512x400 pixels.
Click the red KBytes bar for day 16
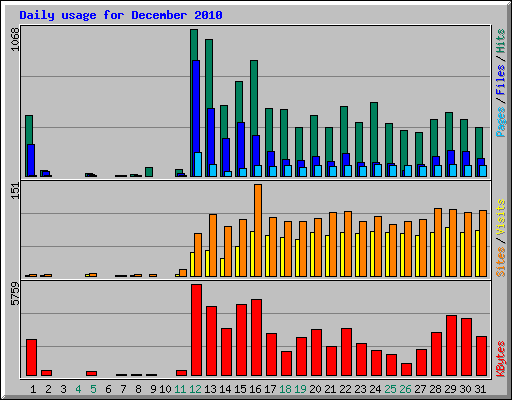[256, 337]
